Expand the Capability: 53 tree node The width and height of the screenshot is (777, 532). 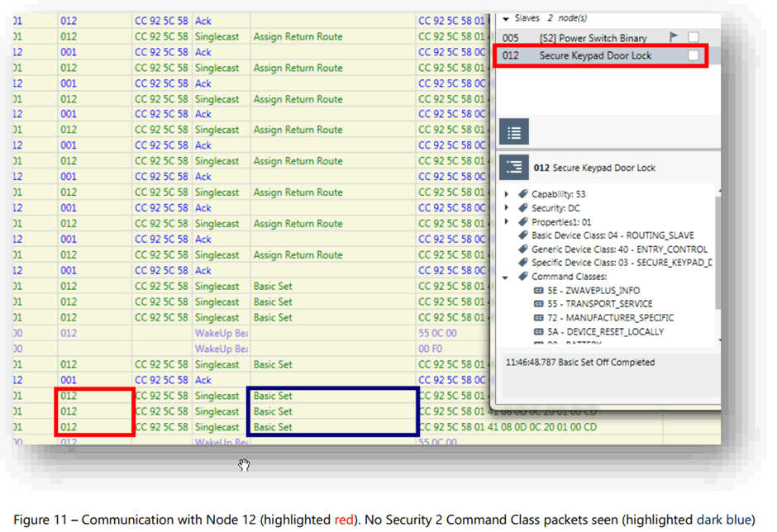coord(507,193)
